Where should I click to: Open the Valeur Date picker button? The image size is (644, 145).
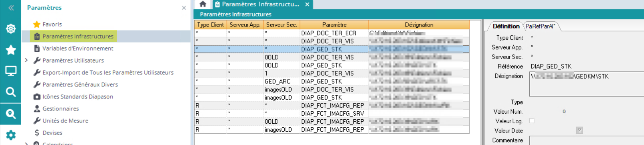(x=579, y=130)
